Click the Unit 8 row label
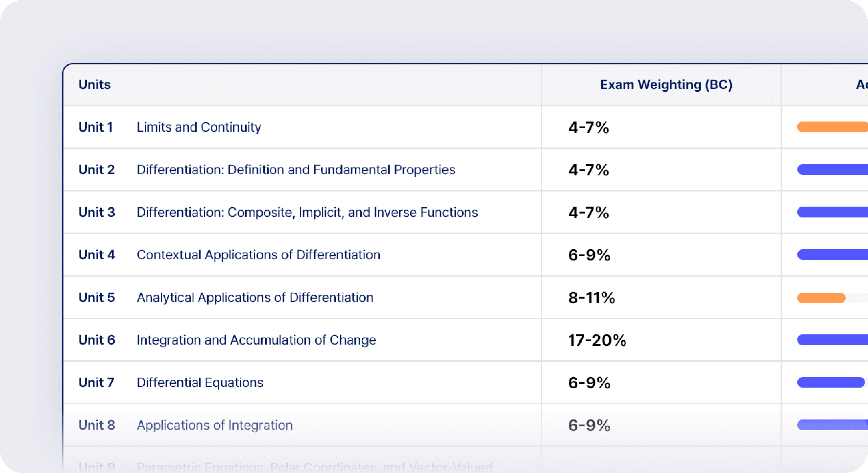Image resolution: width=868 pixels, height=473 pixels. pos(97,425)
